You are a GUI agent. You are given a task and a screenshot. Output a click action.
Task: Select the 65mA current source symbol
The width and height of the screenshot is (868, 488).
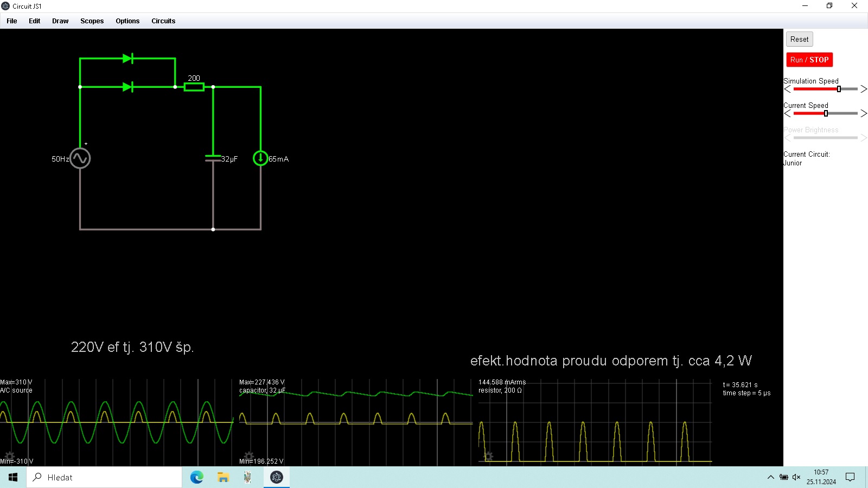point(260,158)
